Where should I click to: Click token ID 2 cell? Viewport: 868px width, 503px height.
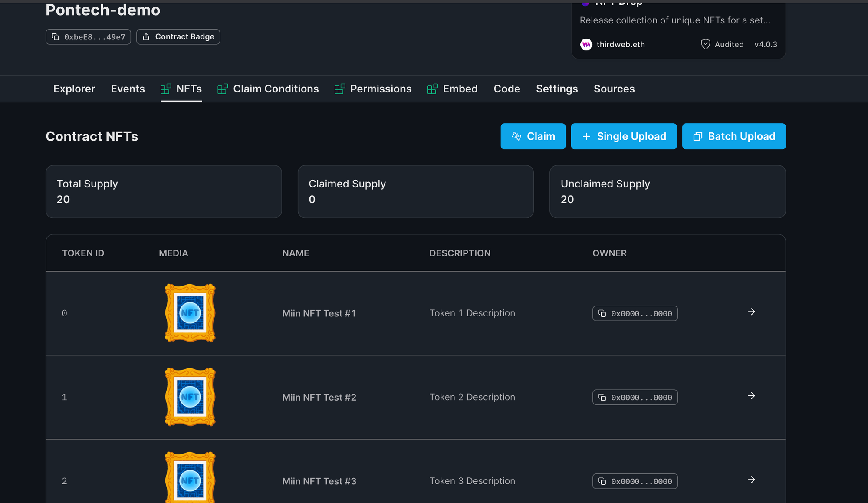tap(64, 481)
